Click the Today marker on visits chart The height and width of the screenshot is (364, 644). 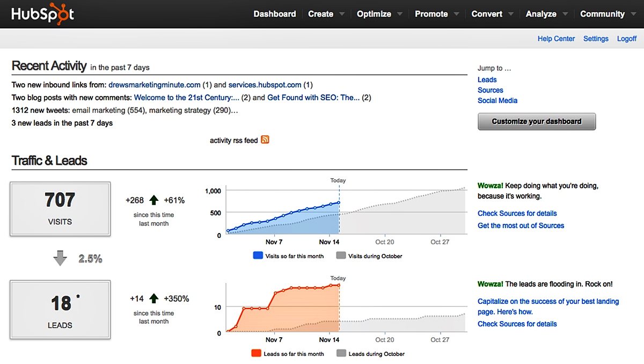coord(338,180)
